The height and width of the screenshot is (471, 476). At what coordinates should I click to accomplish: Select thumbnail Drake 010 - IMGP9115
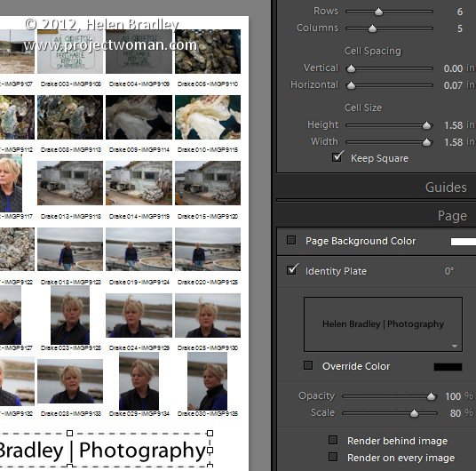coord(208,117)
